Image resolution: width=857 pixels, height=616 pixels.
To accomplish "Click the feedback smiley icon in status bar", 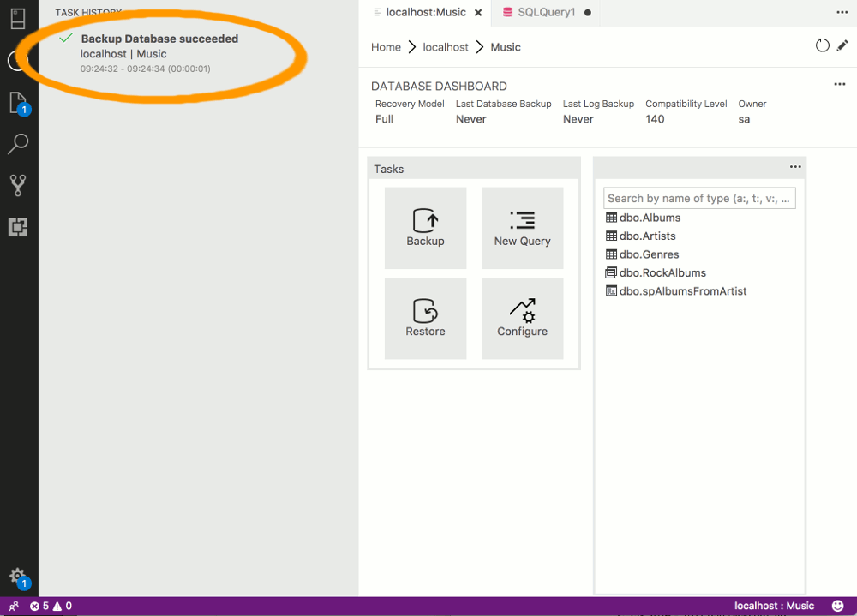I will (837, 606).
